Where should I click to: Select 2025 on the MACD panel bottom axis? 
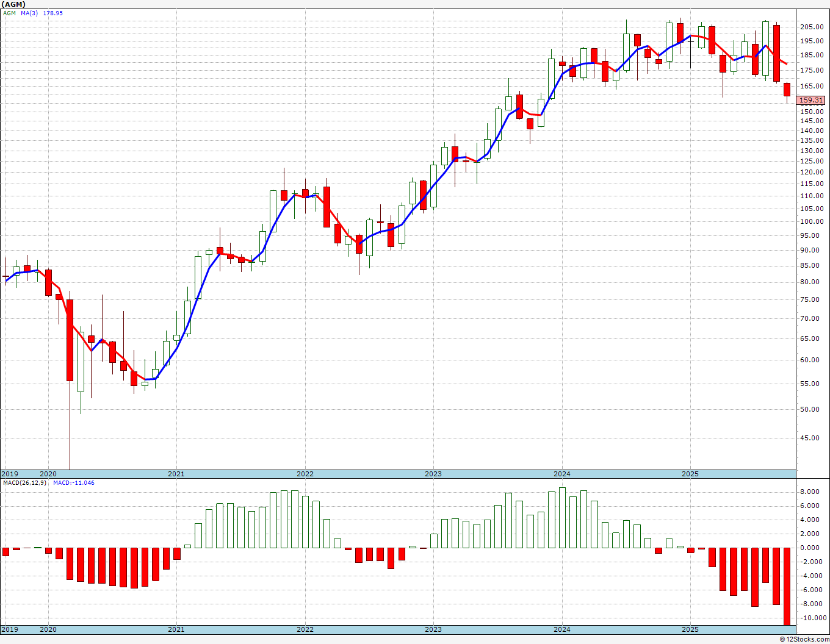click(690, 629)
